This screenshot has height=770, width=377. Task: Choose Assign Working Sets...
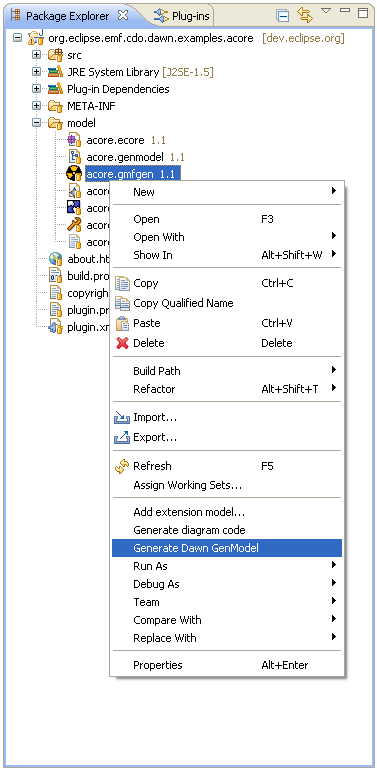227,485
